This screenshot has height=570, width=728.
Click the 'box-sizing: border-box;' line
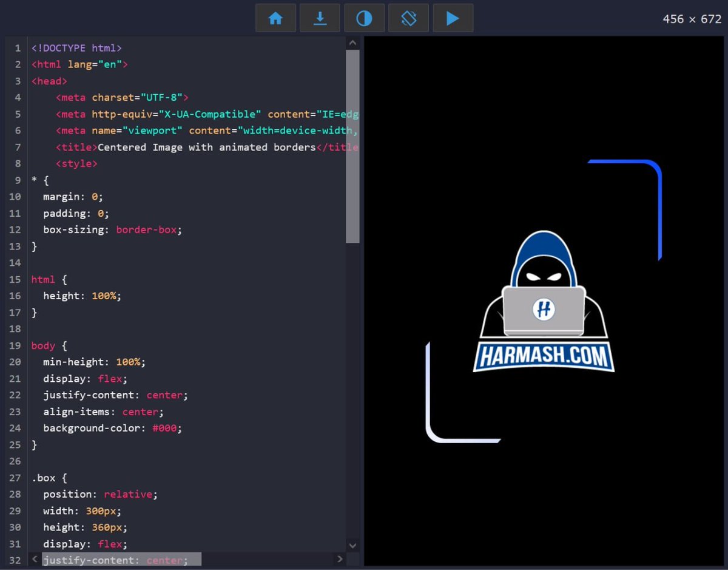pyautogui.click(x=113, y=229)
